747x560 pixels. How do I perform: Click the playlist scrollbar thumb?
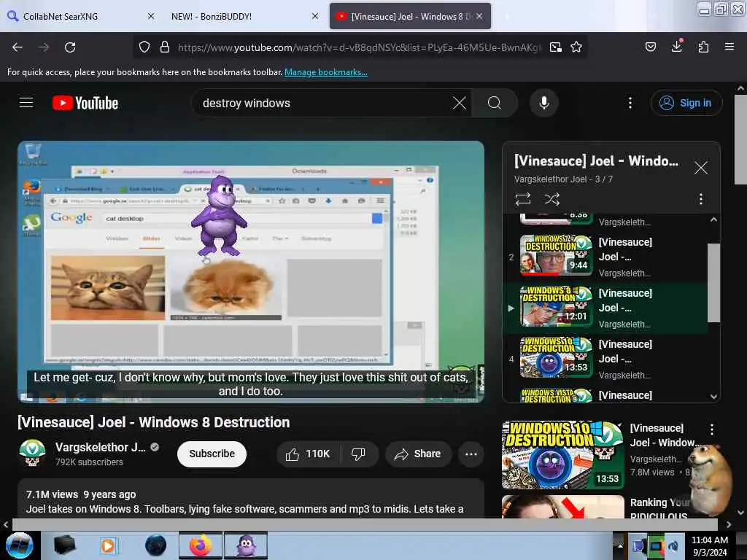click(x=713, y=283)
